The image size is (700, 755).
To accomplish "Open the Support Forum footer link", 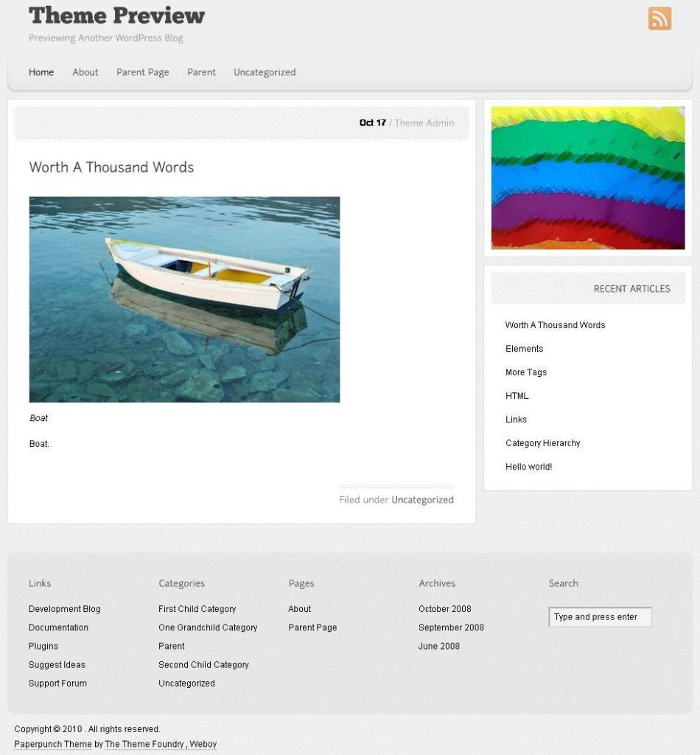I will tap(57, 683).
